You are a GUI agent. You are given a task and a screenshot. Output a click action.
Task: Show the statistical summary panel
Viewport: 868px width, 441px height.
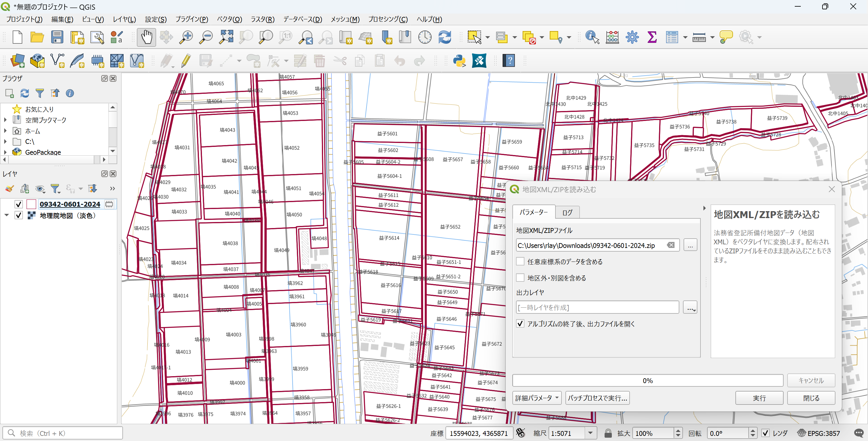(652, 37)
